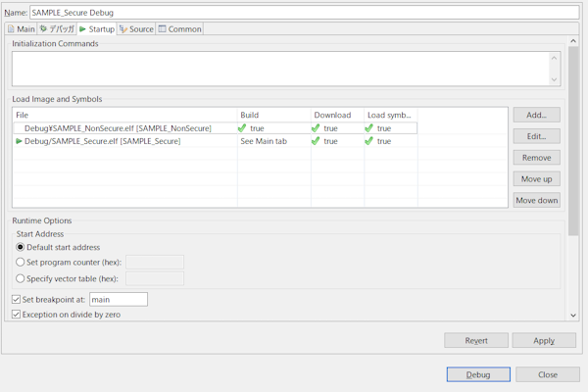The width and height of the screenshot is (588, 392).
Task: Open the Common tab
Action: click(x=179, y=29)
